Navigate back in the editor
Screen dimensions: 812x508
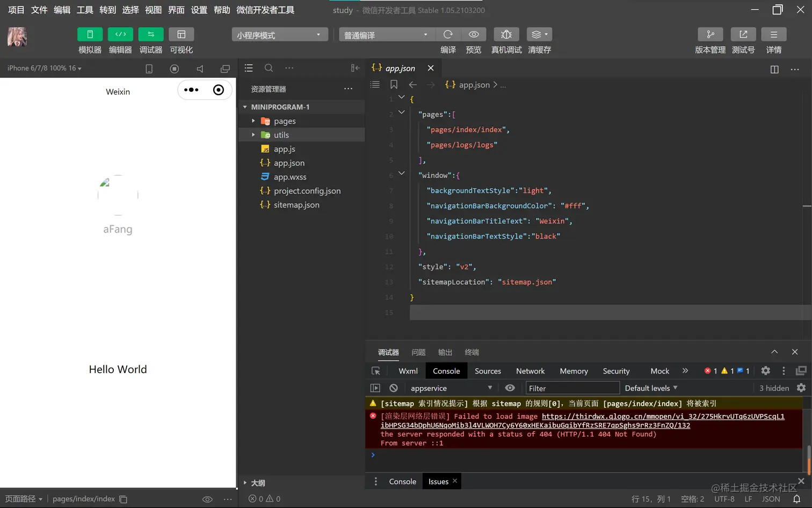(412, 84)
